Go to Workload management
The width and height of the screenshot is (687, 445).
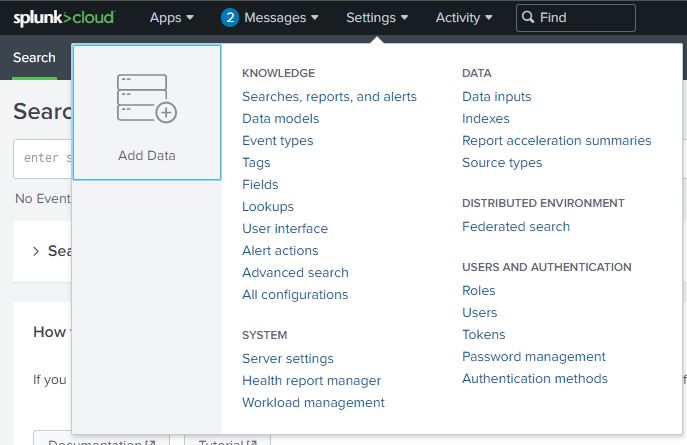point(313,403)
